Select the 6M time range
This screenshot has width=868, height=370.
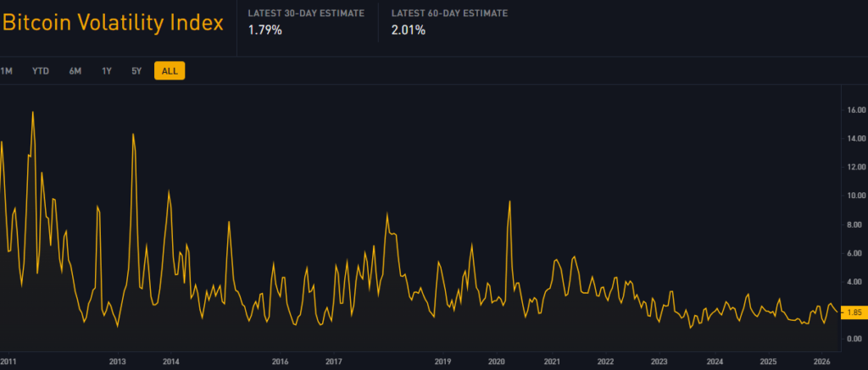pyautogui.click(x=75, y=71)
